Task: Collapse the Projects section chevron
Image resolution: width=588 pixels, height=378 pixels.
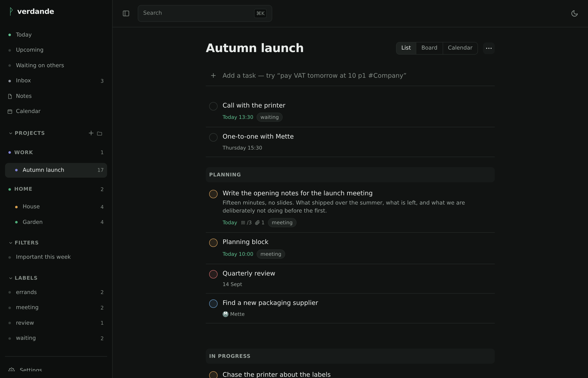Action: [10, 133]
